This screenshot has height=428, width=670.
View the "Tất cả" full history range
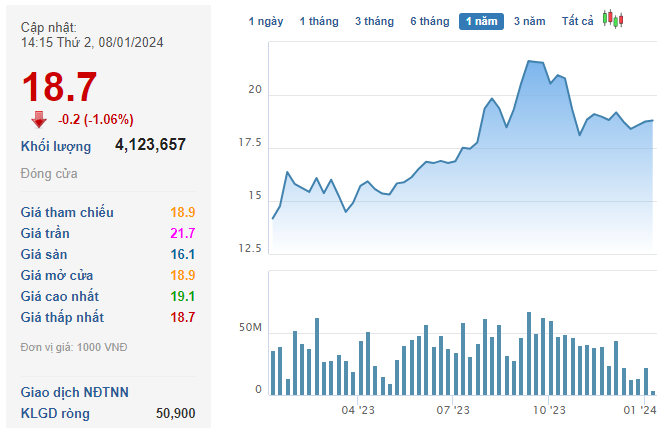pos(577,21)
